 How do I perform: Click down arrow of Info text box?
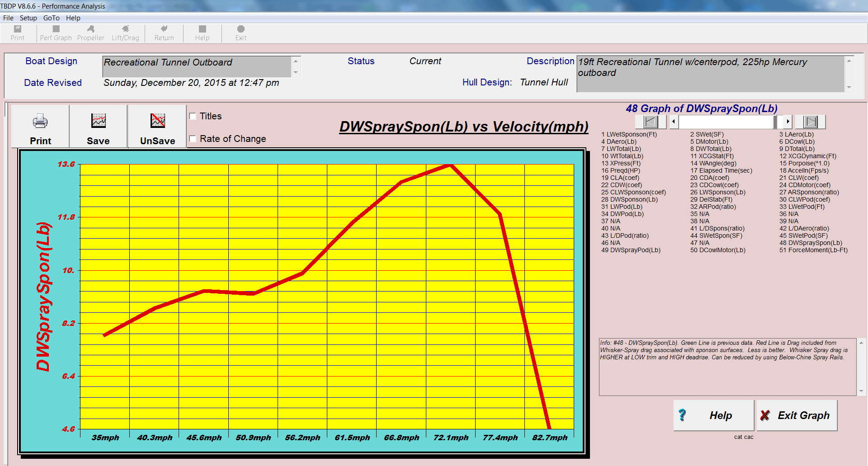point(861,391)
